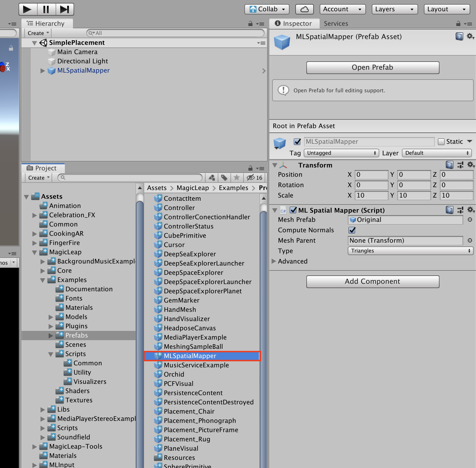Image resolution: width=476 pixels, height=468 pixels.
Task: Click the Position X field
Action: (x=371, y=175)
